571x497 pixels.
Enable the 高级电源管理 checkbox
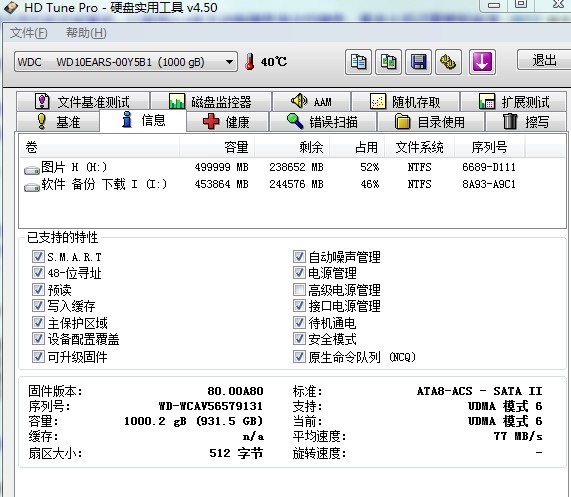299,290
